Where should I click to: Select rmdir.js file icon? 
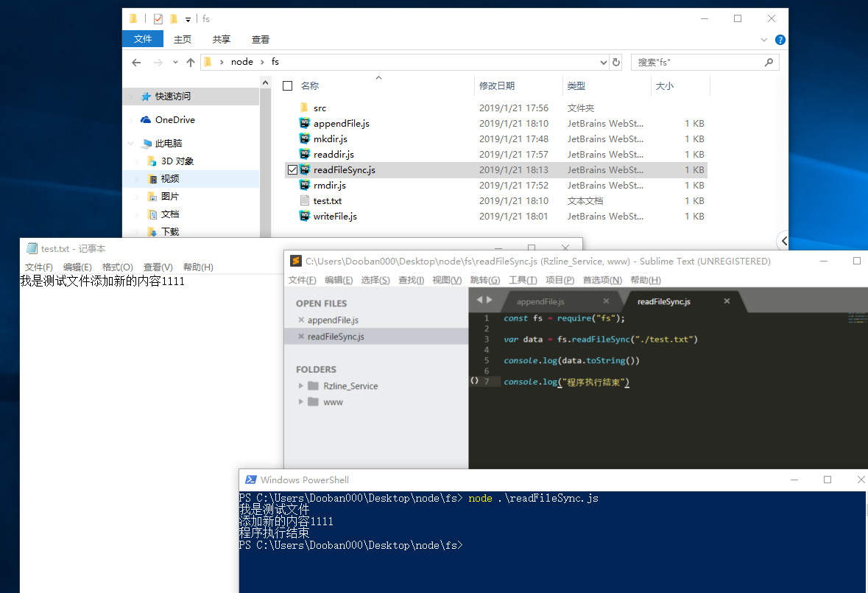pos(305,185)
